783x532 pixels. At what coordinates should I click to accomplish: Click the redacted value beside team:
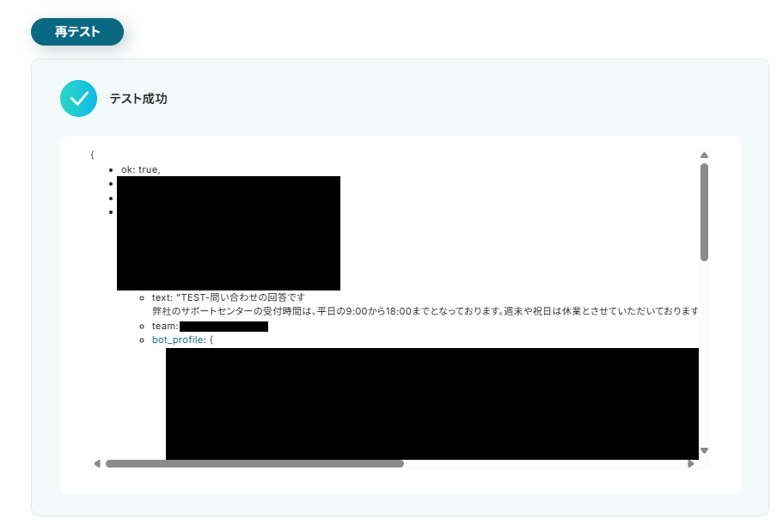[223, 327]
